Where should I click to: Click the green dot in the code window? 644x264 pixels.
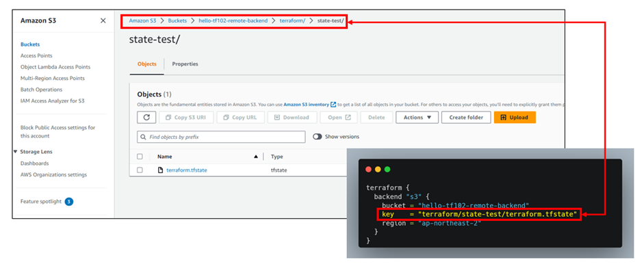[x=387, y=169]
